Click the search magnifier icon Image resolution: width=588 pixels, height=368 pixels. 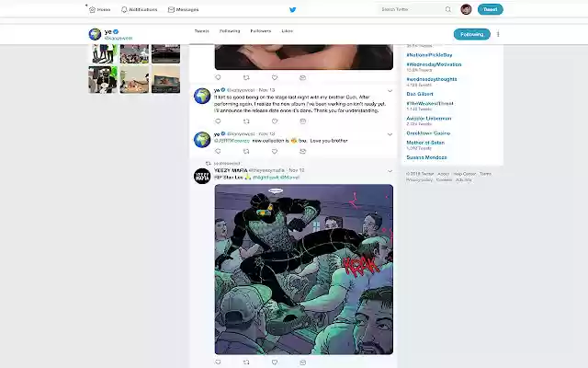coord(448,9)
